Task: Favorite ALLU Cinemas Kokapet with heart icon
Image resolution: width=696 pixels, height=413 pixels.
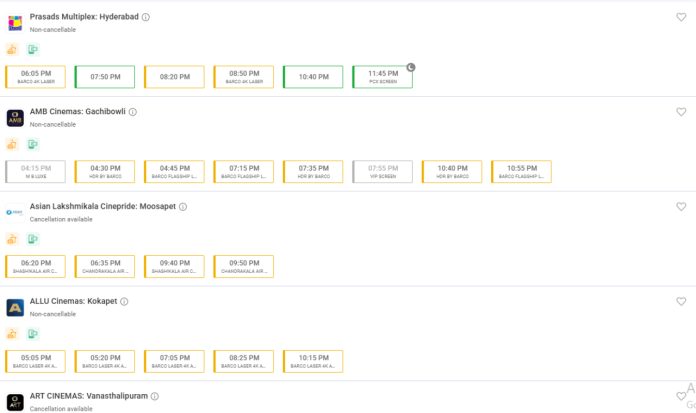Action: 681,302
